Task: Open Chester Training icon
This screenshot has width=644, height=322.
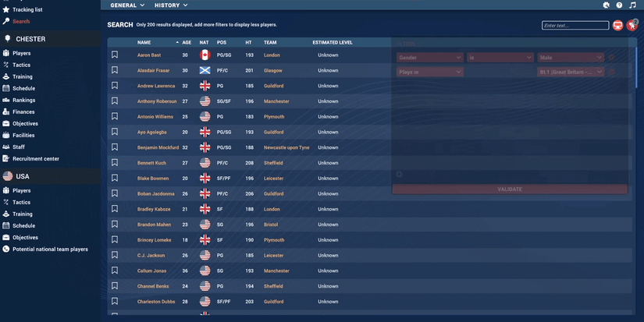Action: tap(5, 76)
